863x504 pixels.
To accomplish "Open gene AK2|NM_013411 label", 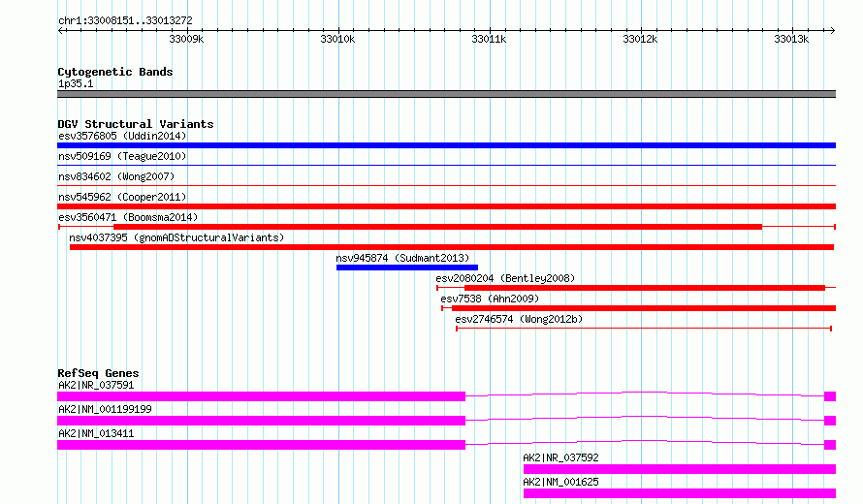I will 96,433.
